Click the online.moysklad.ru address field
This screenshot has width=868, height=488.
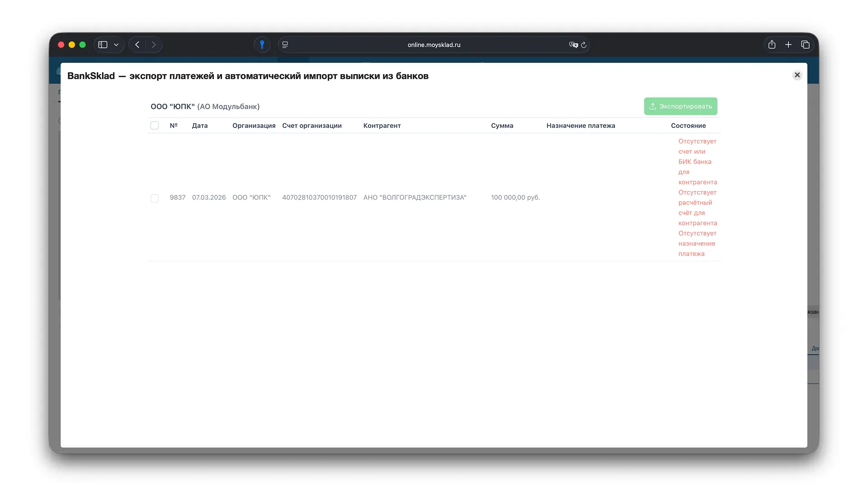[x=434, y=45]
